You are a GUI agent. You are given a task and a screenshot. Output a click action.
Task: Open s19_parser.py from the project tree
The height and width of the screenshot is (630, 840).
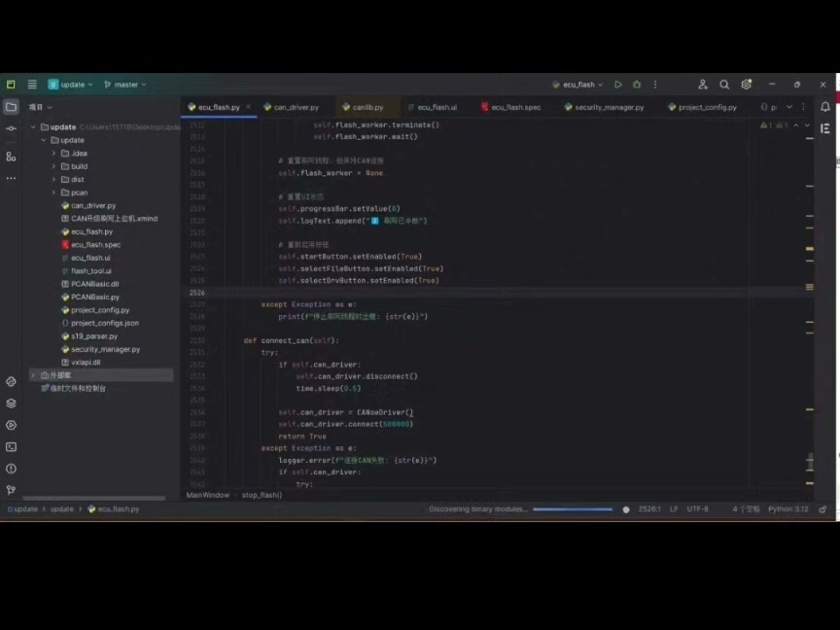(94, 336)
